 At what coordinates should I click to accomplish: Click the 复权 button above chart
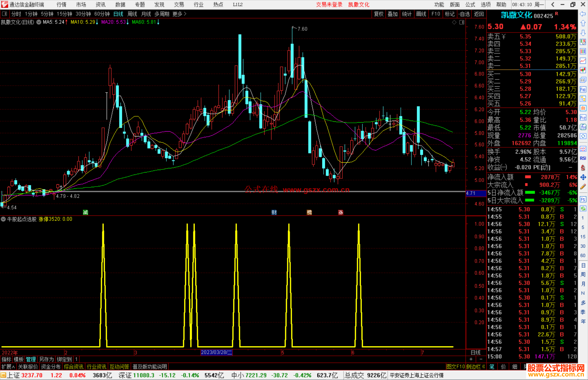click(378, 14)
